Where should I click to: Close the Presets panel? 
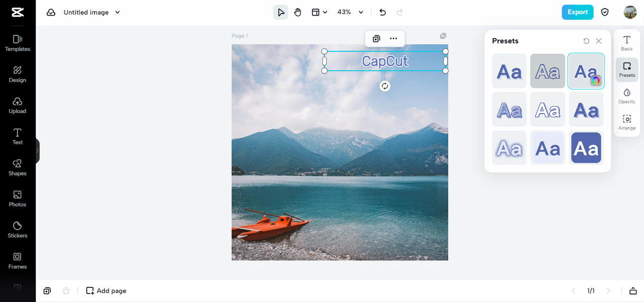[599, 41]
